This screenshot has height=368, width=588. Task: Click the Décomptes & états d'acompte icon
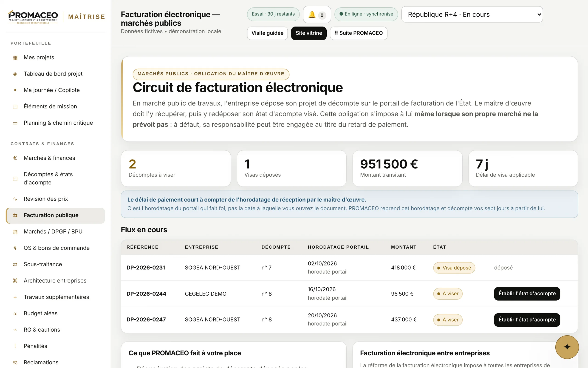(15, 179)
